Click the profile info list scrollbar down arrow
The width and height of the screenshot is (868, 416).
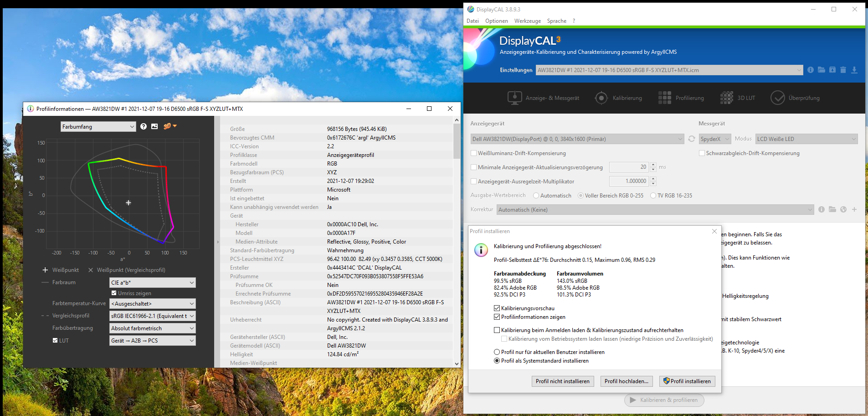click(x=457, y=364)
